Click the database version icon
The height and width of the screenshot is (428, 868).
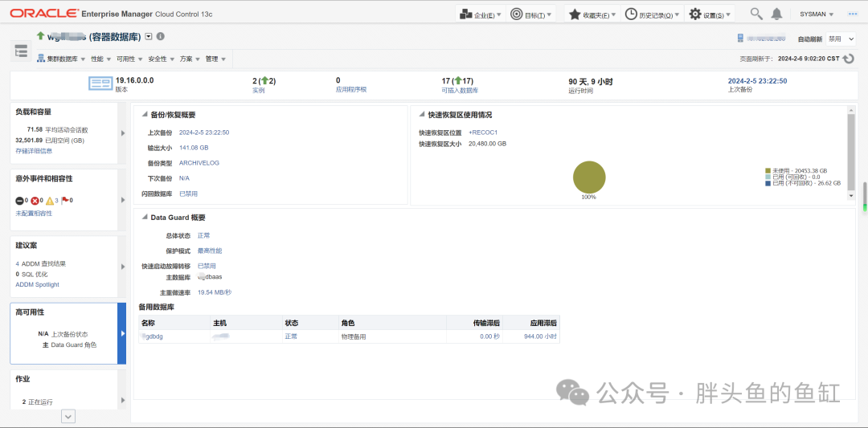click(100, 84)
